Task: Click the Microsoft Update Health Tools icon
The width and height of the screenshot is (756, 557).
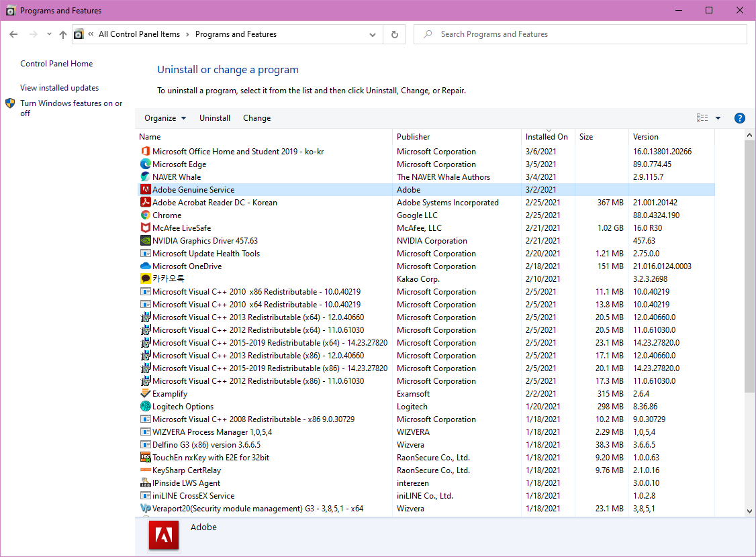Action: pos(145,254)
